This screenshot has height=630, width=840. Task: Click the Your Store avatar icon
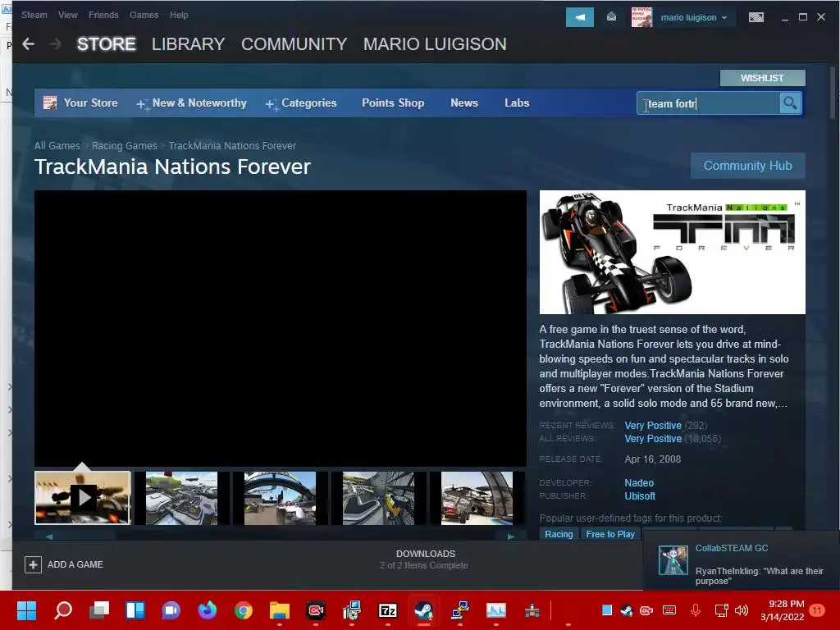[50, 103]
